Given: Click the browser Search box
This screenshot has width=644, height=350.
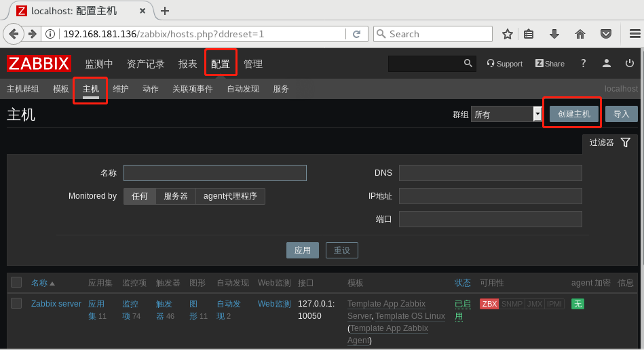Looking at the screenshot, I should 433,34.
